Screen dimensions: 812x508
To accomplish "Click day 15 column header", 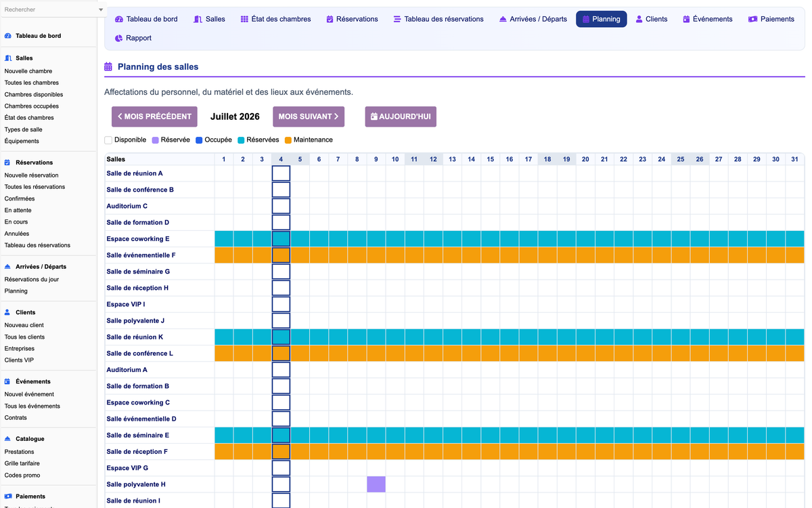I will coord(490,159).
